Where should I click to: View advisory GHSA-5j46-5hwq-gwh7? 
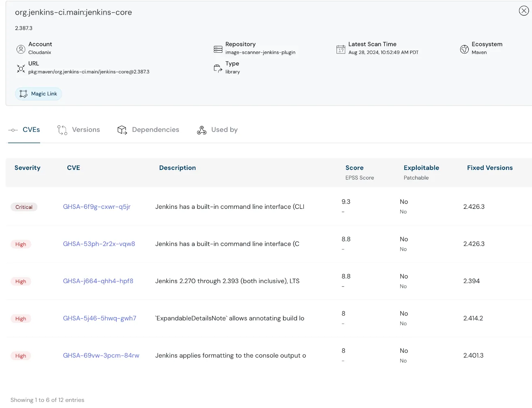tap(99, 318)
